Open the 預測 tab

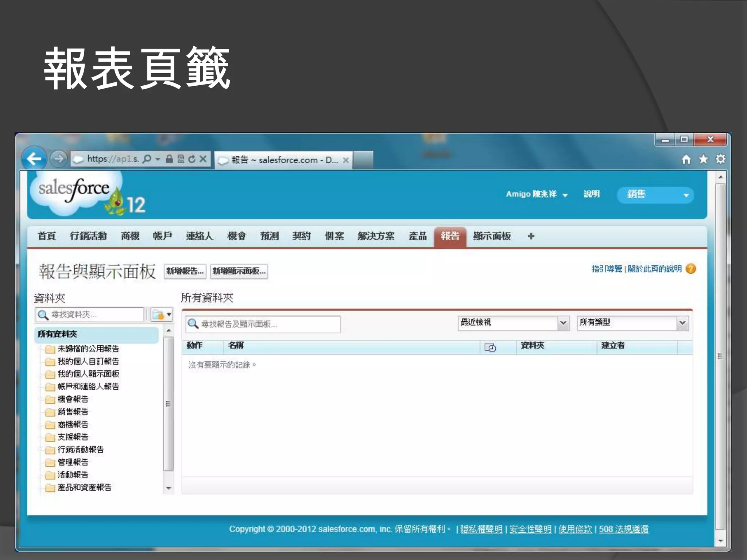click(x=270, y=236)
